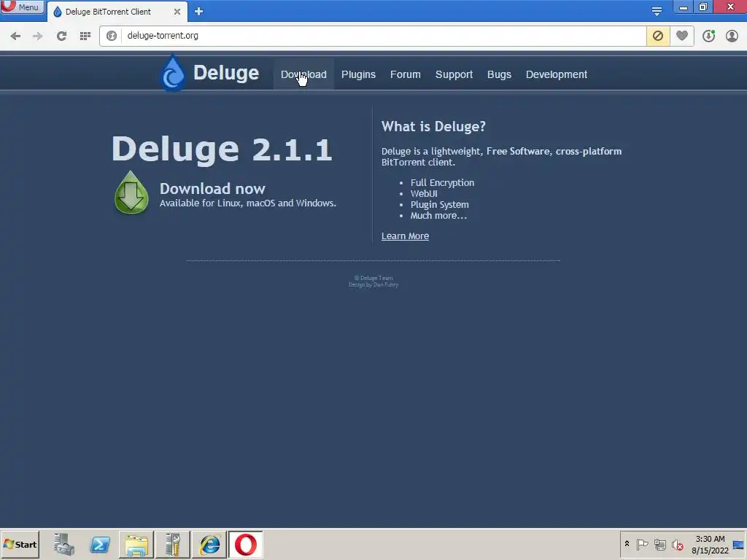Switch to Opera taskbar button
Screen dimensions: 747x560
point(245,544)
